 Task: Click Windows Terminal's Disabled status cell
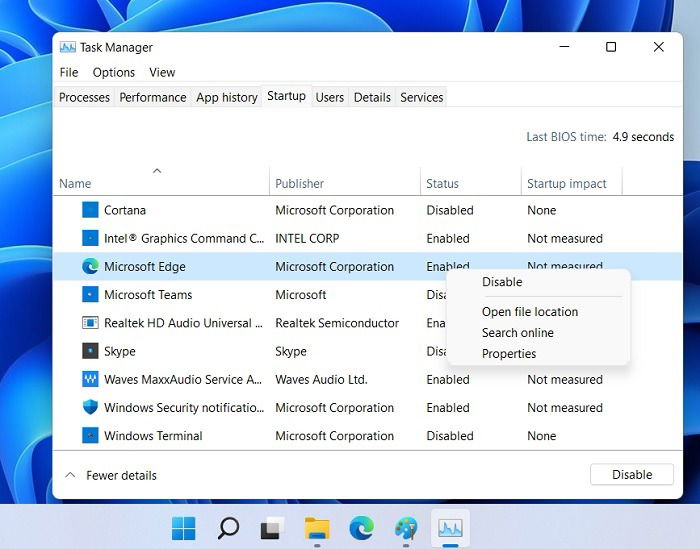point(450,436)
